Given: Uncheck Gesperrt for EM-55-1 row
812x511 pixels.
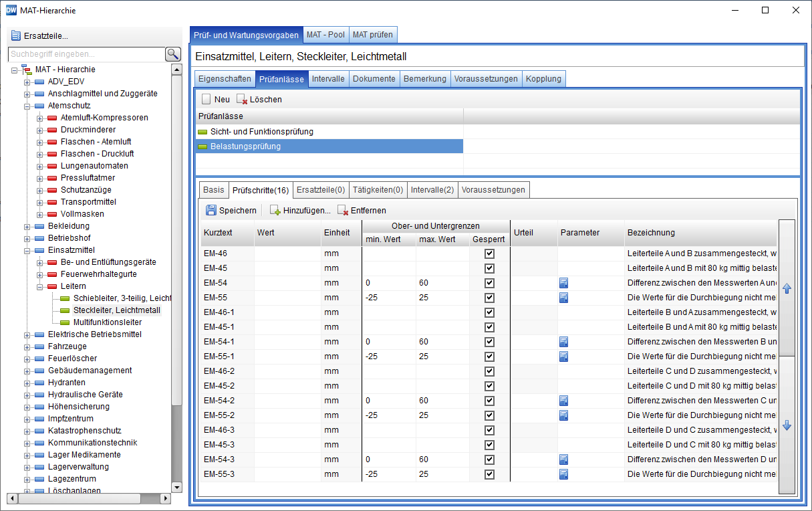Looking at the screenshot, I should [x=489, y=356].
